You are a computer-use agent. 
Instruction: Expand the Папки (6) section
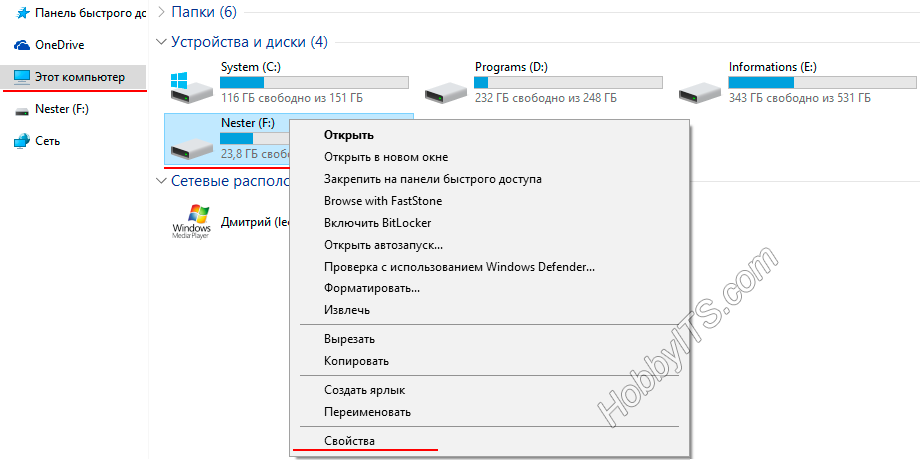point(162,11)
